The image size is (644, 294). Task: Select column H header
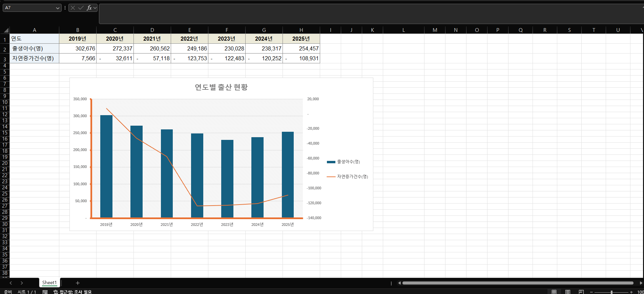301,30
